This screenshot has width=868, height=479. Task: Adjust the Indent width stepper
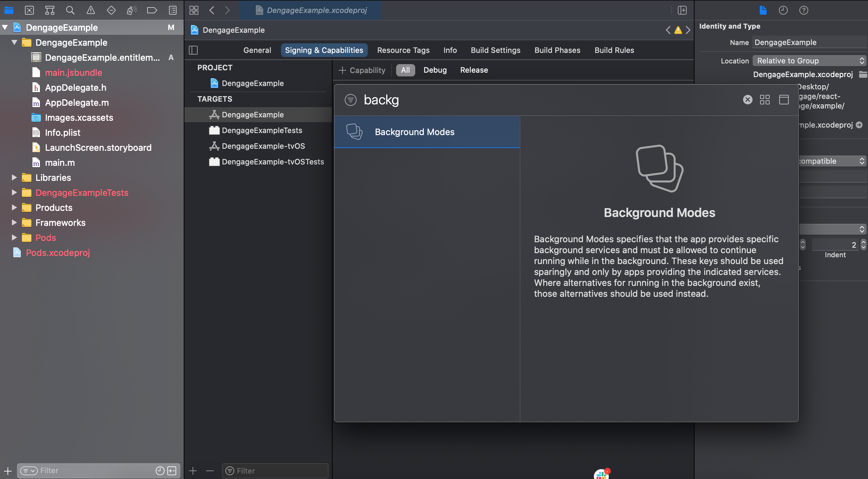click(x=864, y=244)
